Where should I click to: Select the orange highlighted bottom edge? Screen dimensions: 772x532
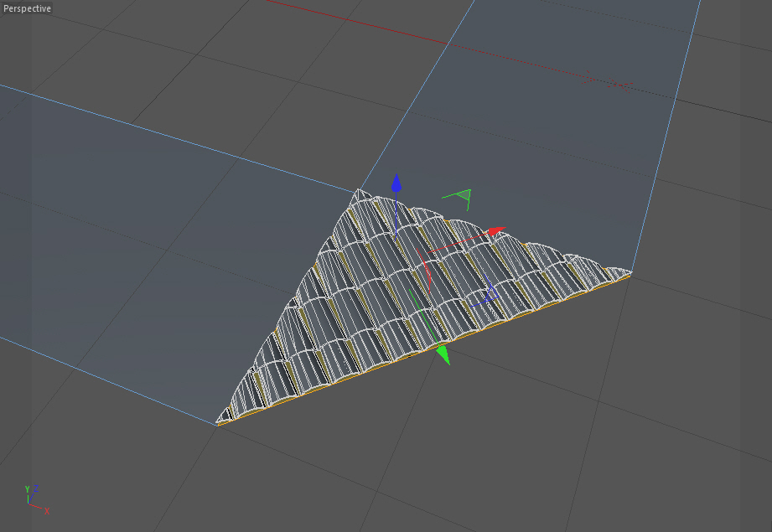(x=423, y=351)
